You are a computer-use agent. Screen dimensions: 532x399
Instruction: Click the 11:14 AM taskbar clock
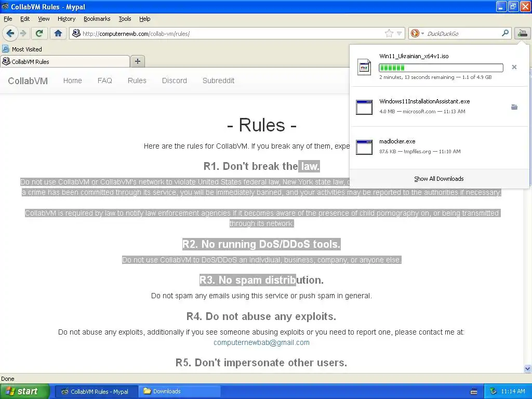point(513,392)
